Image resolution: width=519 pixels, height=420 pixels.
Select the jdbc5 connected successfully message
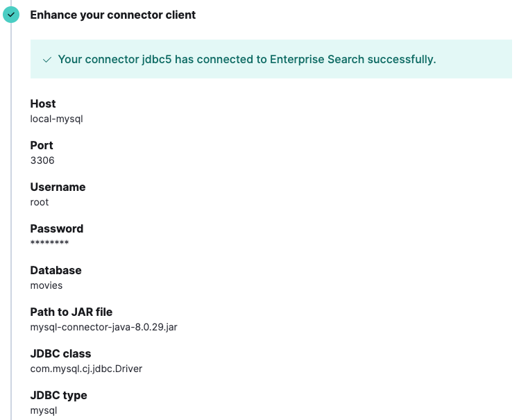(x=246, y=60)
